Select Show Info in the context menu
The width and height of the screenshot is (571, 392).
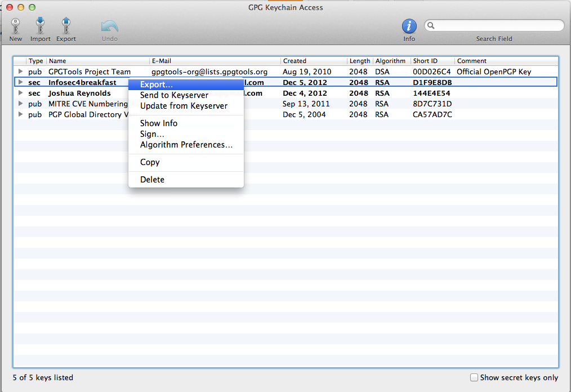pyautogui.click(x=186, y=123)
